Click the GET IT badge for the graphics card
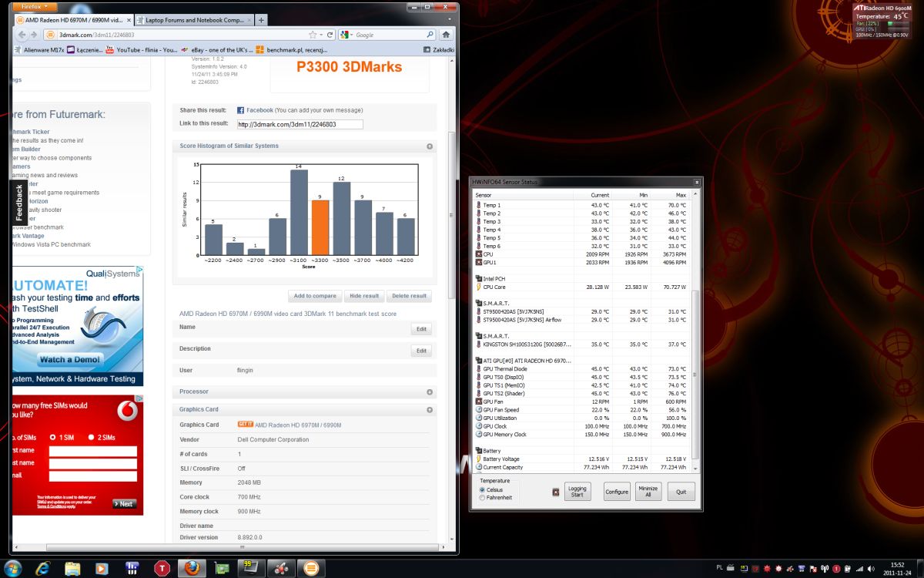The image size is (924, 578). pyautogui.click(x=246, y=425)
